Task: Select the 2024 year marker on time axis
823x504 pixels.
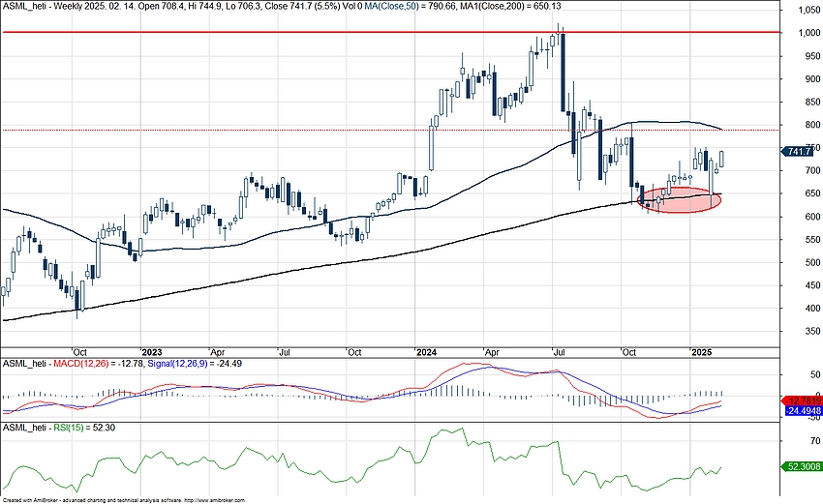Action: 426,352
